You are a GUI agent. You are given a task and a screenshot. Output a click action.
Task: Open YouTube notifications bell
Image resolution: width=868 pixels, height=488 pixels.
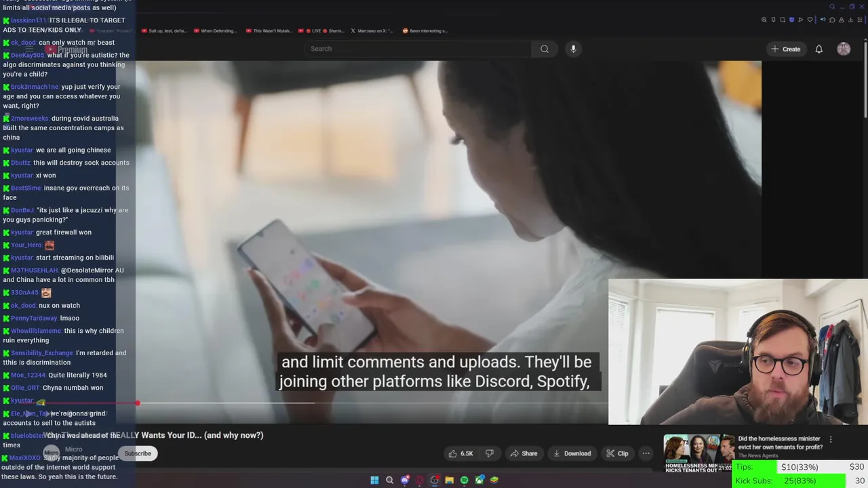[x=819, y=49]
